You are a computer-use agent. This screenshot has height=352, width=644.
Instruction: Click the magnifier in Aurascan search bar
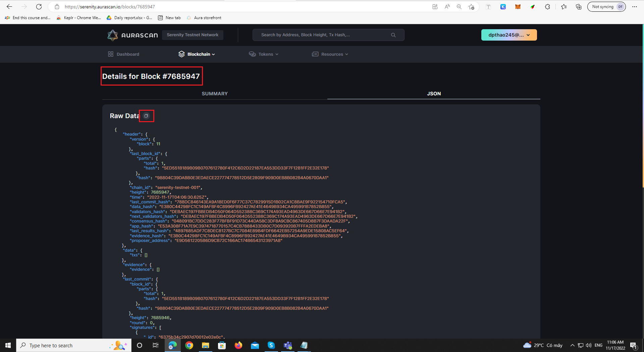393,35
